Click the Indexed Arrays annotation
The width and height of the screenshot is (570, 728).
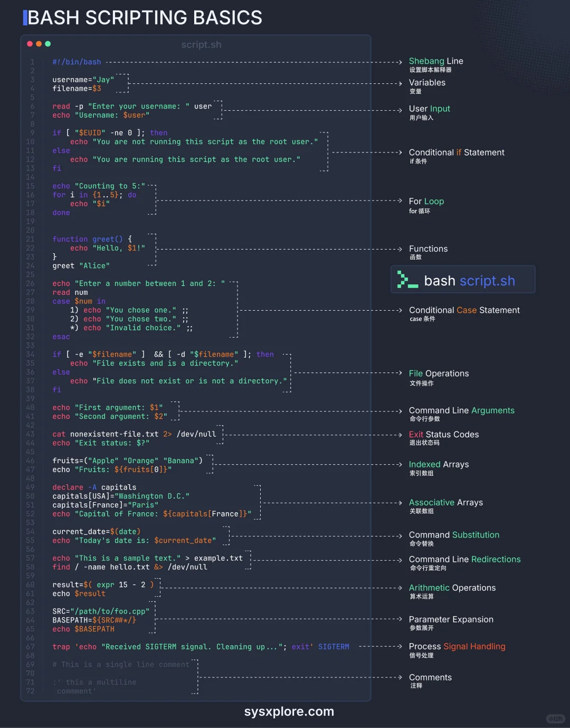coord(439,464)
